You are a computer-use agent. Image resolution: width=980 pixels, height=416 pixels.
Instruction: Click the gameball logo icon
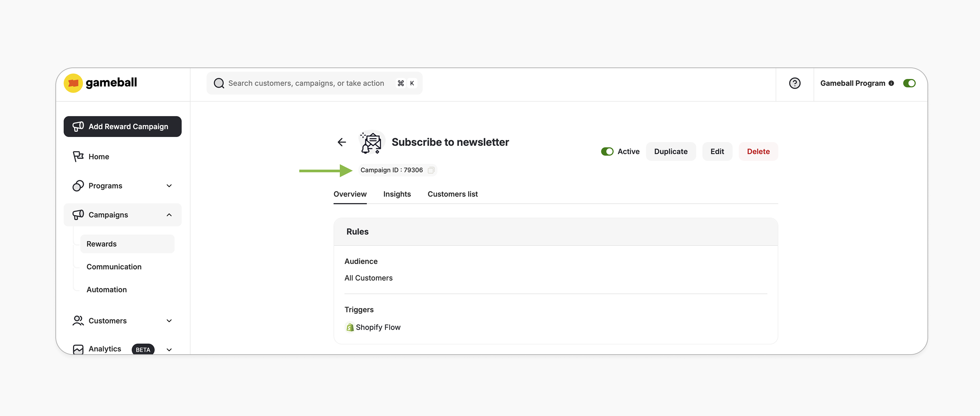[73, 83]
